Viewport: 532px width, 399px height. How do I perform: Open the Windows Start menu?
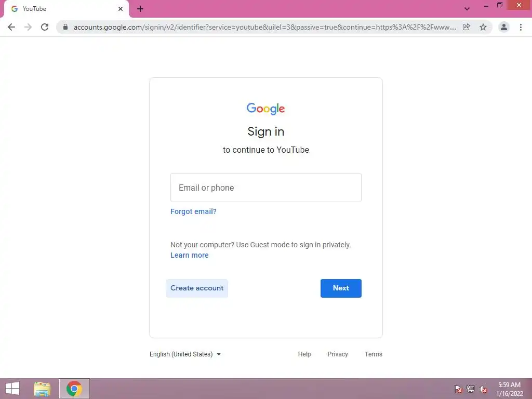click(x=12, y=389)
